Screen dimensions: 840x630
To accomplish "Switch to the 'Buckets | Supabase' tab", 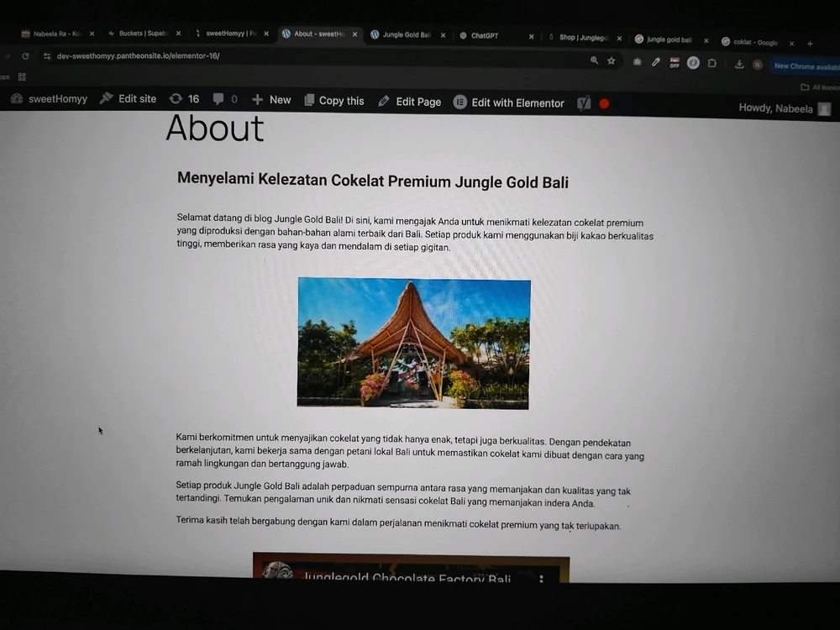I will coord(142,34).
